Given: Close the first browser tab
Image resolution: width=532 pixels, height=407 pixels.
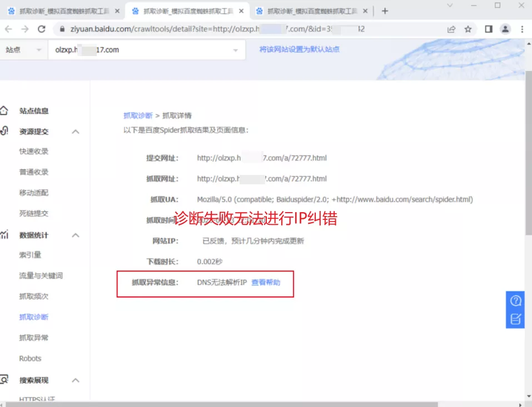Looking at the screenshot, I should click(117, 11).
